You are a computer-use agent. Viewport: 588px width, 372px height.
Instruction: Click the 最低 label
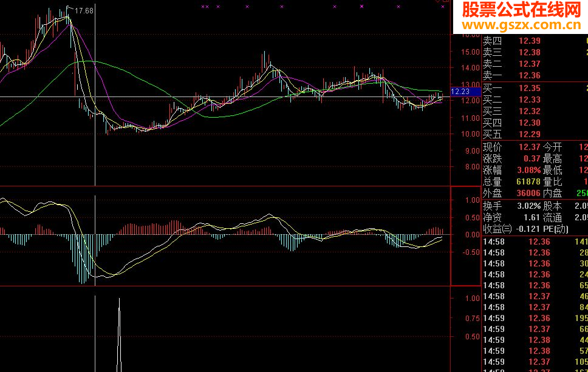coord(552,171)
